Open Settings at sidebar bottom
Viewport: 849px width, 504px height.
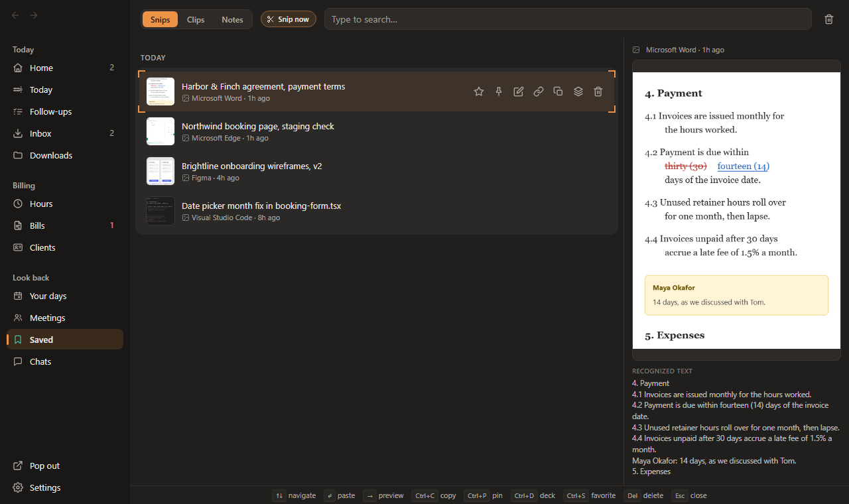click(x=65, y=487)
